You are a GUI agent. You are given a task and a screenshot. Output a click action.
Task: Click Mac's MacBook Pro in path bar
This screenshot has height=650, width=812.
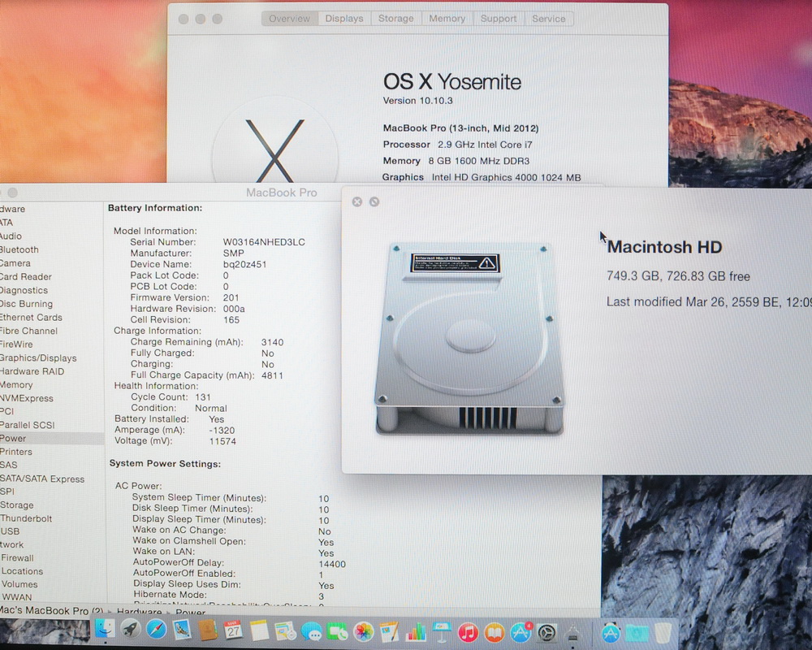[51, 611]
